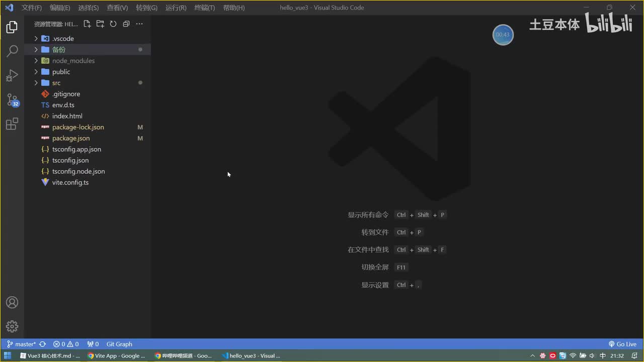Click the 21:32 taskbar clock

617,356
